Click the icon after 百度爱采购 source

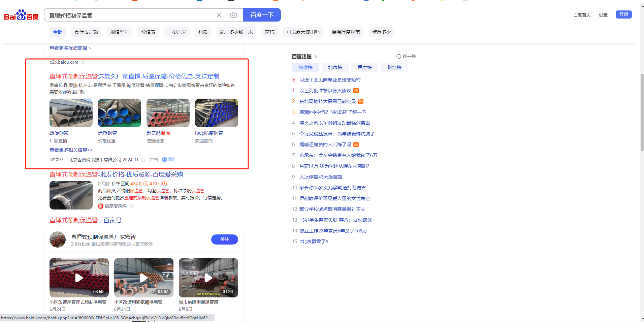132,206
